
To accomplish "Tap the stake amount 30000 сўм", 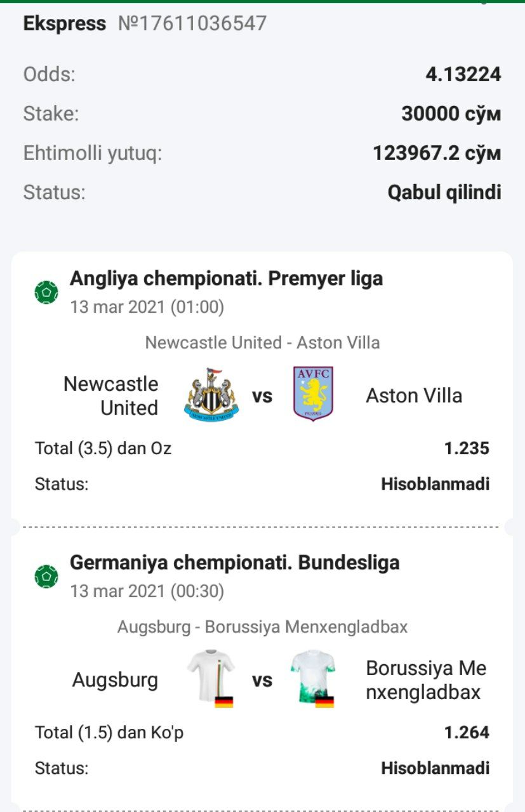I will (x=451, y=114).
